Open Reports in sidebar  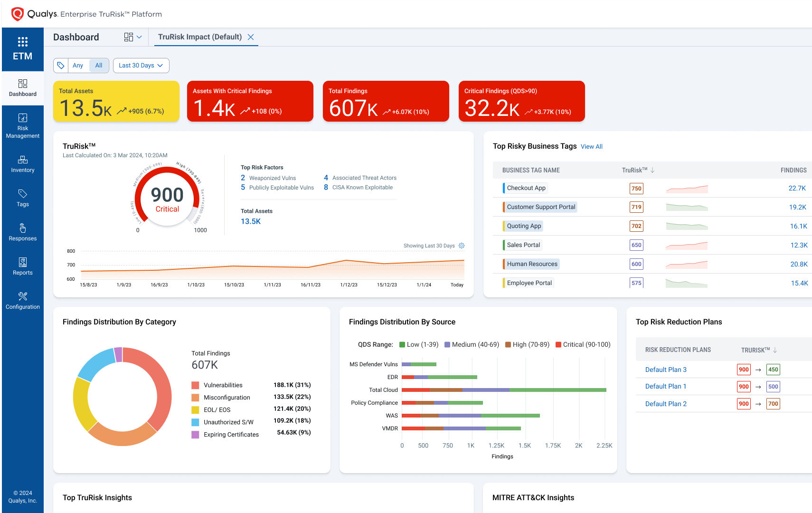[22, 266]
